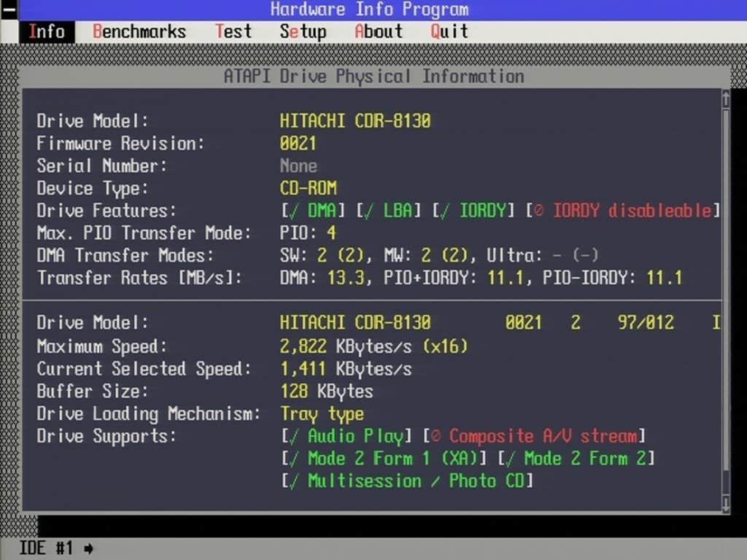Click the 1,411 KBytes/s current speed

click(346, 369)
